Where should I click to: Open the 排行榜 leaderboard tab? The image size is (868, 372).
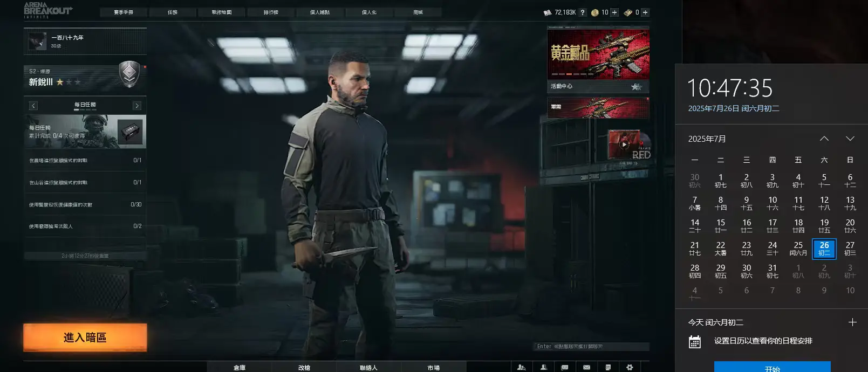tap(271, 12)
